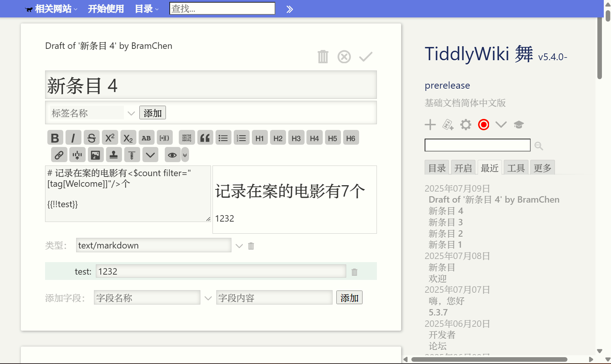Click the new journal sidebar icon
611x364 pixels.
(448, 125)
